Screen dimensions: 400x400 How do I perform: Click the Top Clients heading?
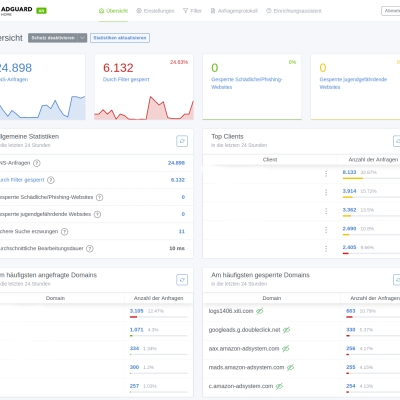tap(227, 137)
